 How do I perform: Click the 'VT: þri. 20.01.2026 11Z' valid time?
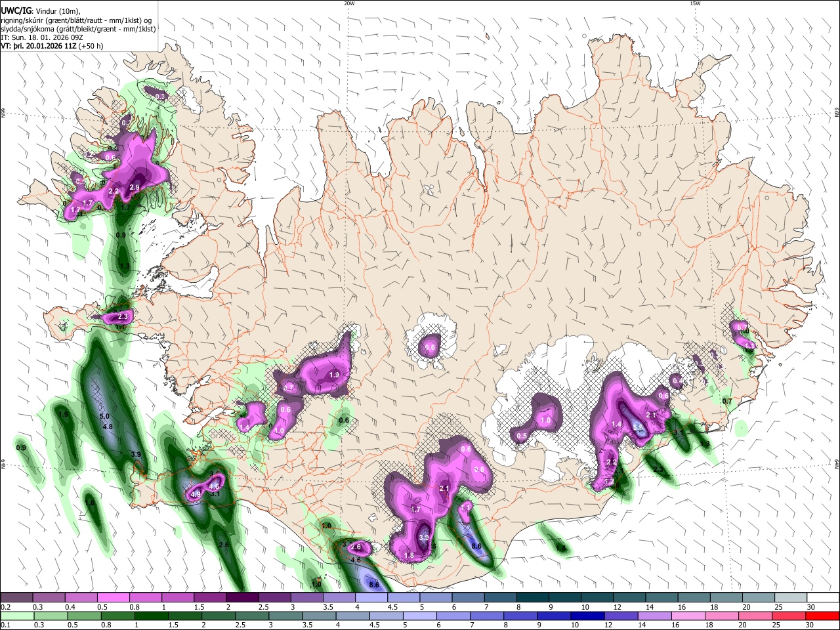point(38,47)
